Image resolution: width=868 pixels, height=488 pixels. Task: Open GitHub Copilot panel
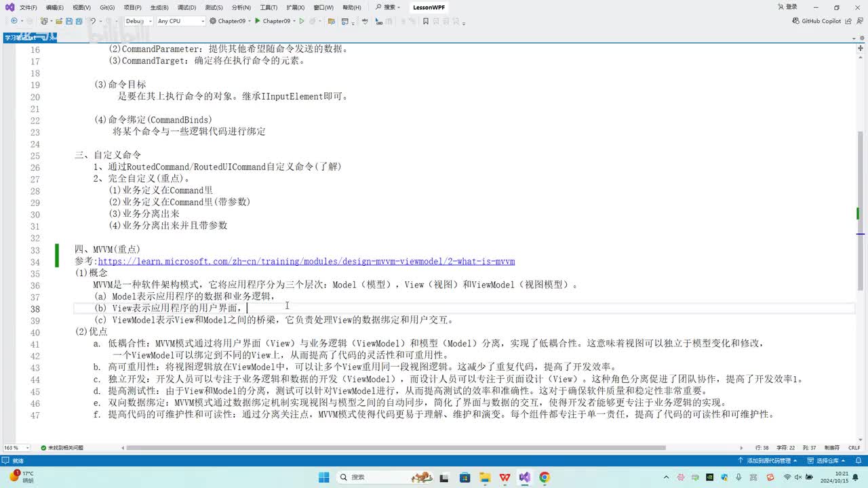pyautogui.click(x=816, y=21)
